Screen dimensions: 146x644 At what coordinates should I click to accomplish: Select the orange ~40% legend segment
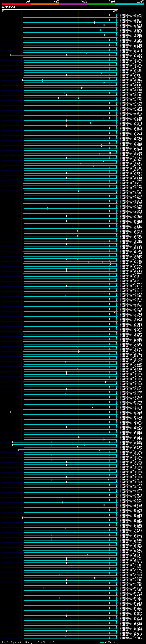(x=45, y=4)
